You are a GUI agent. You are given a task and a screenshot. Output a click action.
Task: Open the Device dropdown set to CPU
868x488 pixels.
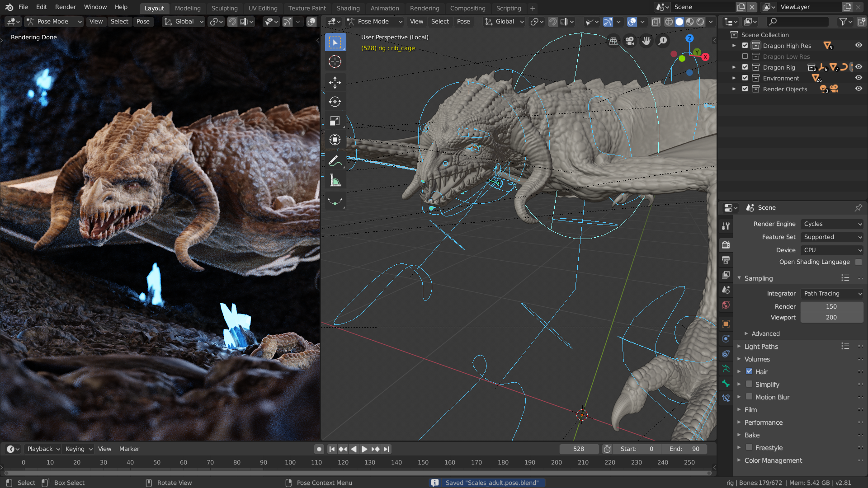click(x=832, y=250)
